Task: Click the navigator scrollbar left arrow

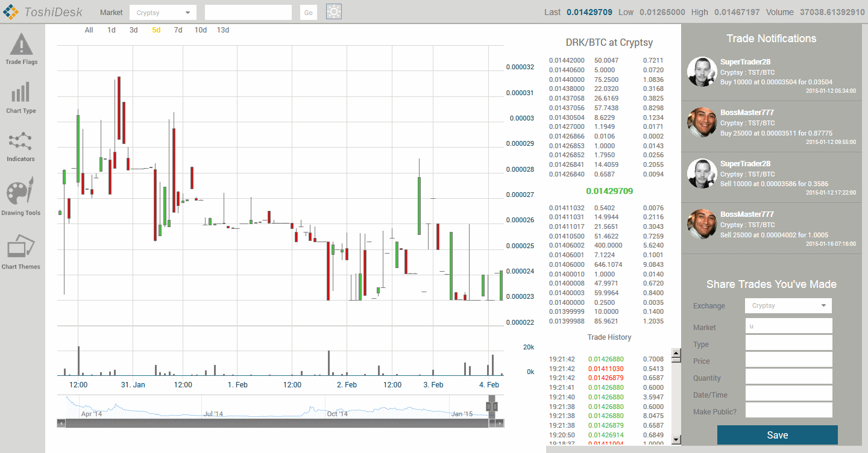Action: pos(60,423)
